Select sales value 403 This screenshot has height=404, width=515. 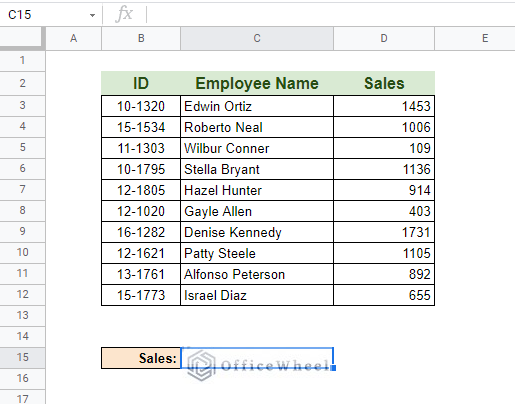(x=384, y=211)
